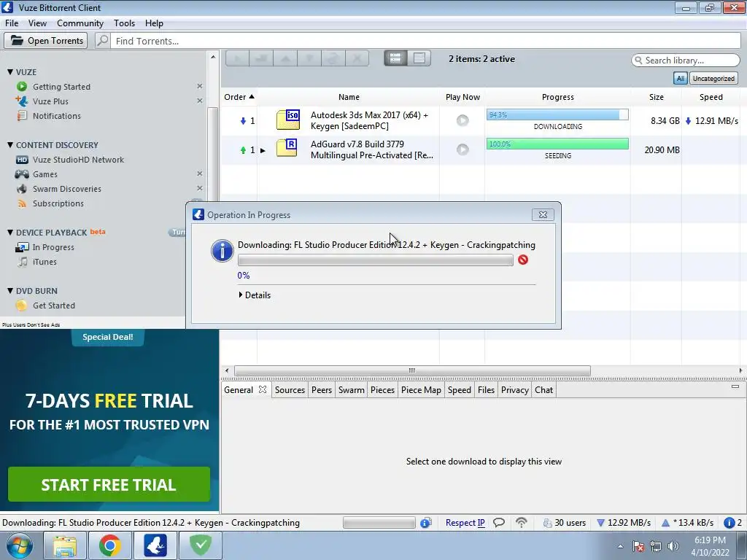Click the AdGuard torrent file icon
This screenshot has width=747, height=560.
coord(287,147)
